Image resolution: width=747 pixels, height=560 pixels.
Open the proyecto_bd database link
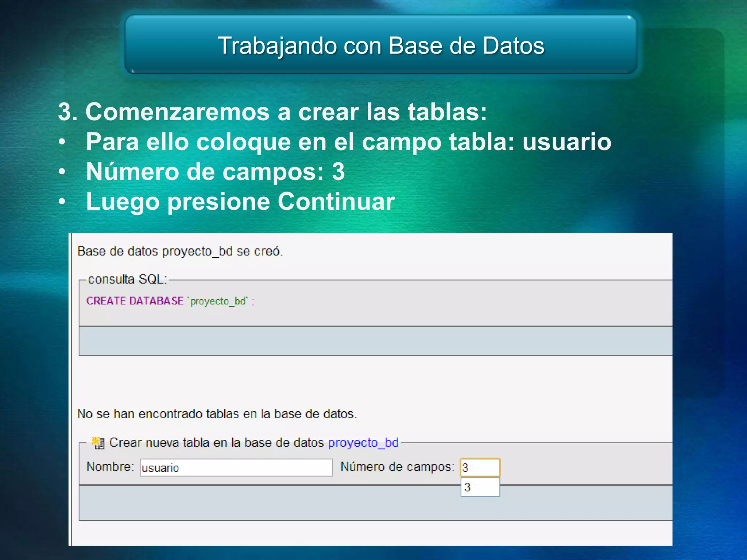tap(363, 443)
